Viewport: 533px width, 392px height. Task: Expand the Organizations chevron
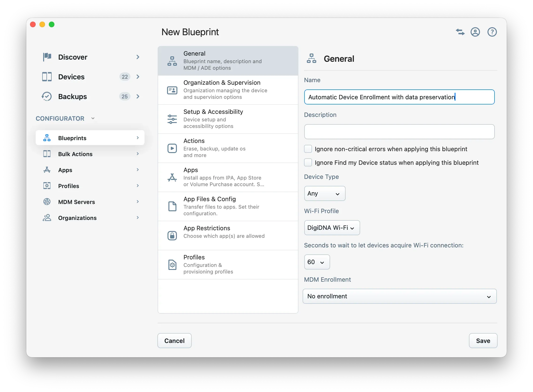138,218
